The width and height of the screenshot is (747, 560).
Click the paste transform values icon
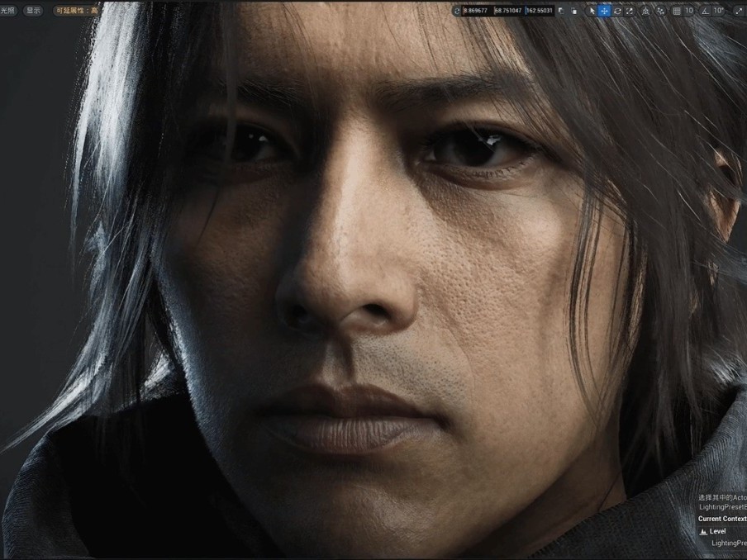tap(574, 11)
